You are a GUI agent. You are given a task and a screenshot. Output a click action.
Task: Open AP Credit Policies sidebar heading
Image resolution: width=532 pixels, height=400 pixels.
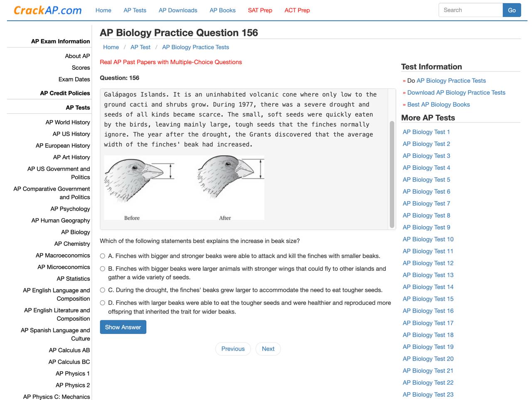click(65, 93)
